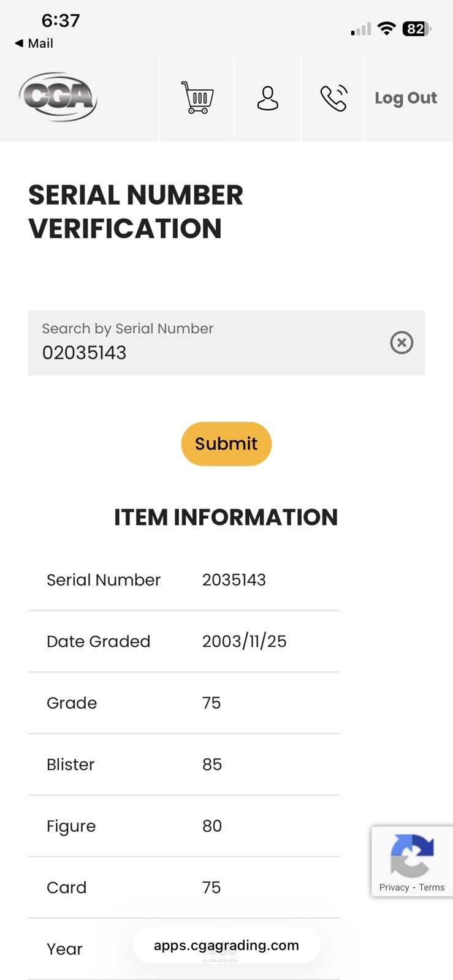Tap the reCAPTCHA badge icon
The width and height of the screenshot is (453, 980).
(412, 855)
